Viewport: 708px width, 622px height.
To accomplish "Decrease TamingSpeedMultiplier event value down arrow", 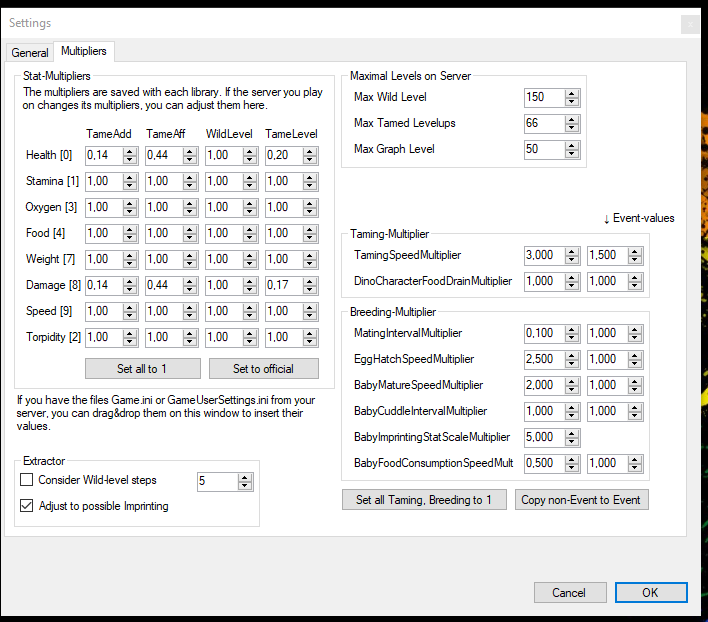I will click(x=635, y=260).
